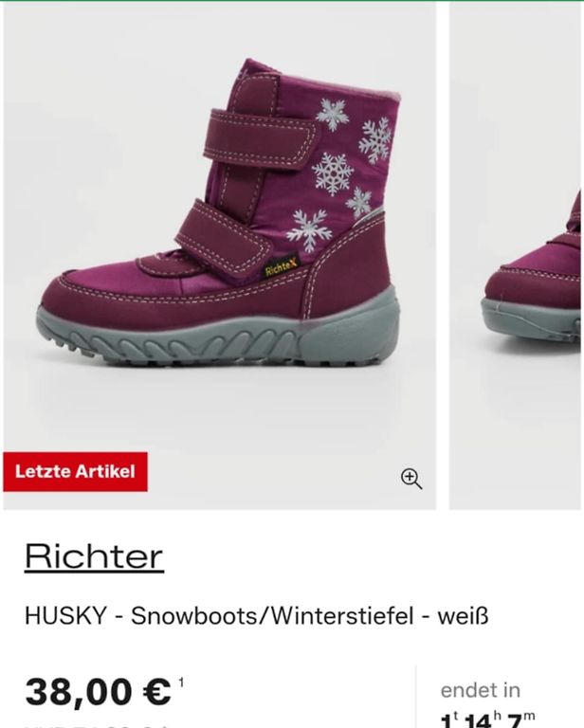Click the 38,00 € price

98,692
